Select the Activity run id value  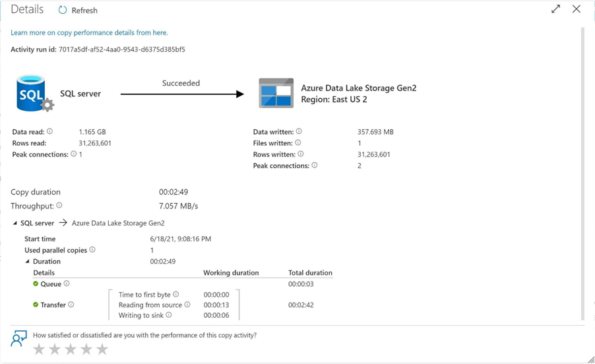tap(122, 49)
